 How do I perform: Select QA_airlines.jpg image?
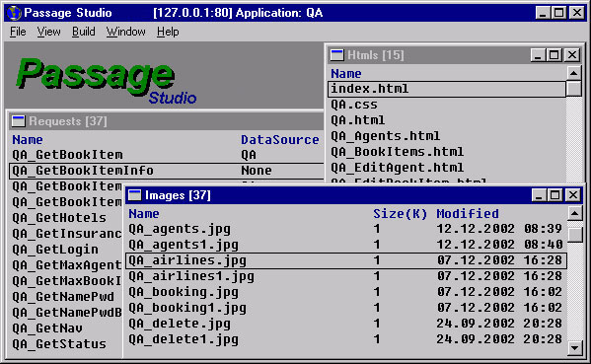(346, 260)
